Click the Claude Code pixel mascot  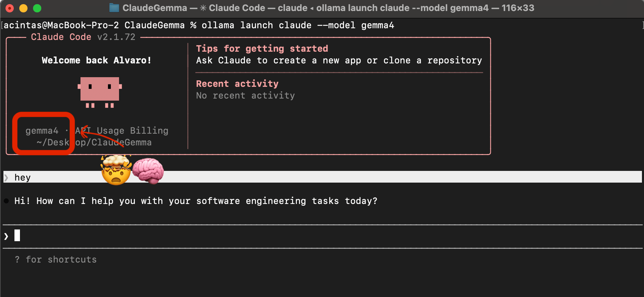click(100, 92)
